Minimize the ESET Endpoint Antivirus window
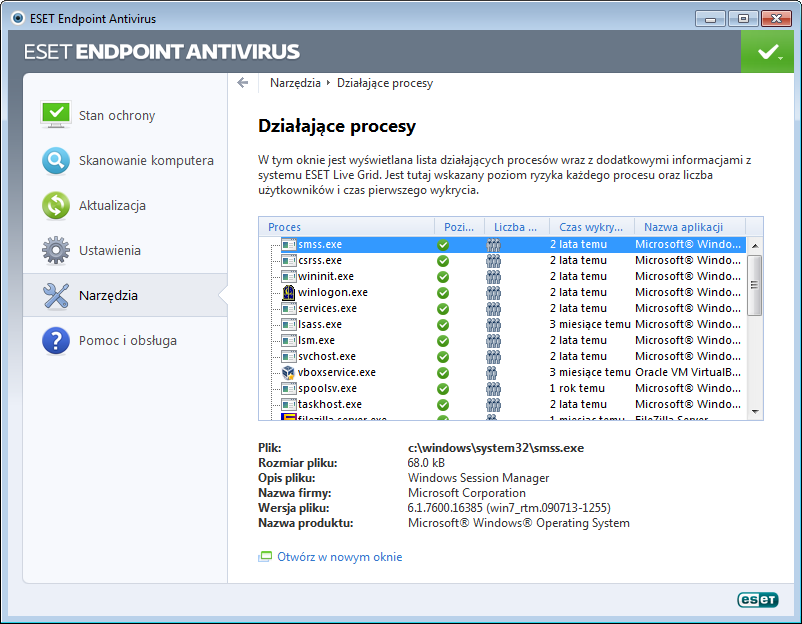This screenshot has width=802, height=624. pyautogui.click(x=710, y=19)
